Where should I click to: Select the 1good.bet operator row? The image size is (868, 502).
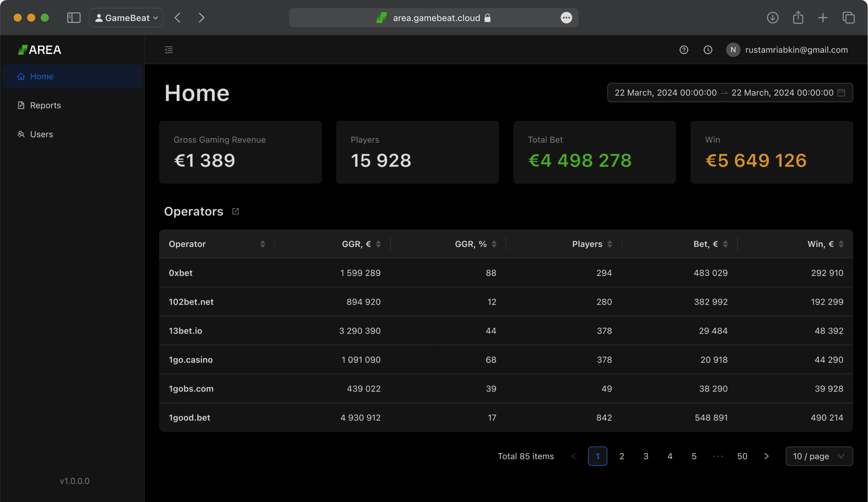[506, 418]
